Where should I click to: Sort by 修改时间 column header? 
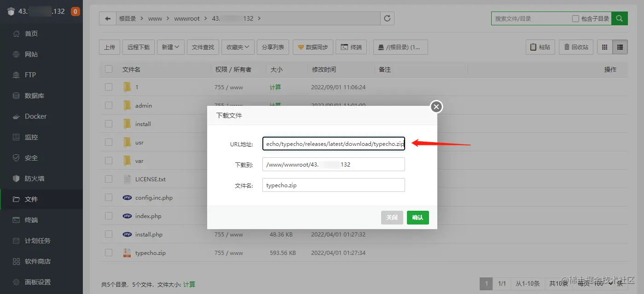(x=324, y=69)
